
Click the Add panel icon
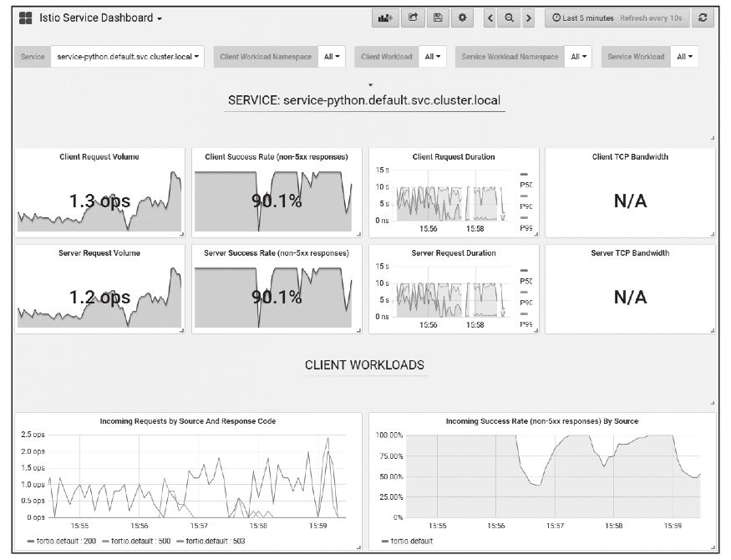[x=385, y=18]
